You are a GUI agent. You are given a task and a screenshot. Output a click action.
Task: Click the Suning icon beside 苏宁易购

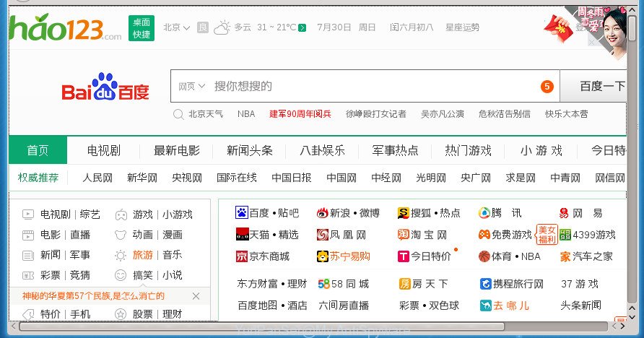click(323, 256)
